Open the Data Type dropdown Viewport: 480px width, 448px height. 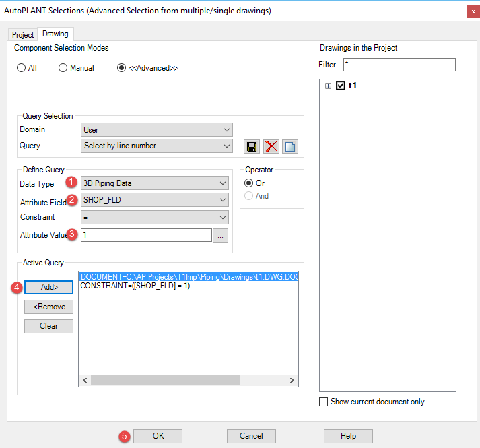[x=155, y=183]
